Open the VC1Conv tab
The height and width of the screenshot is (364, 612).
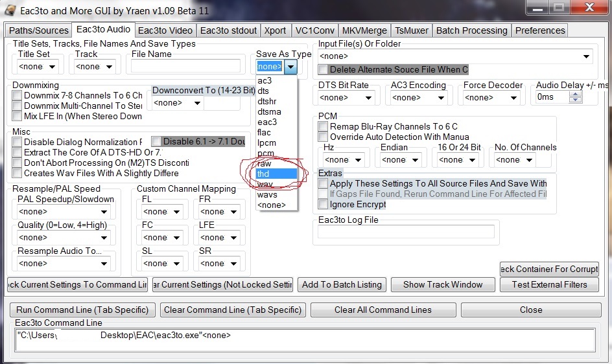(314, 30)
